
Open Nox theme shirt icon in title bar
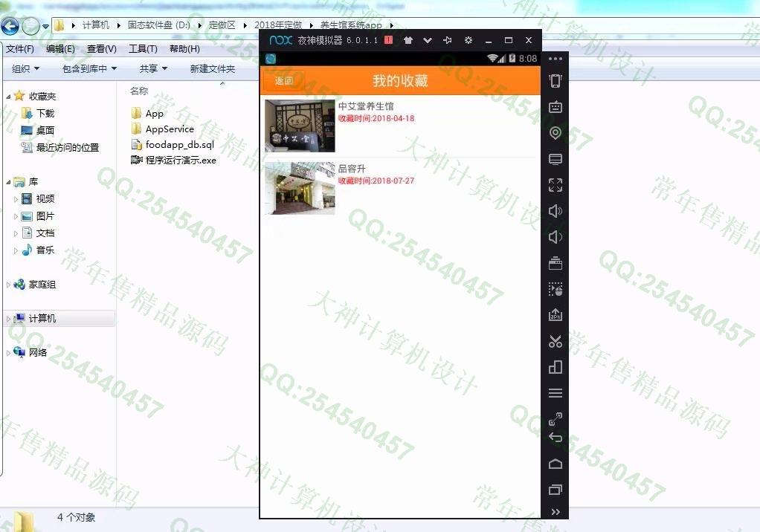(408, 40)
